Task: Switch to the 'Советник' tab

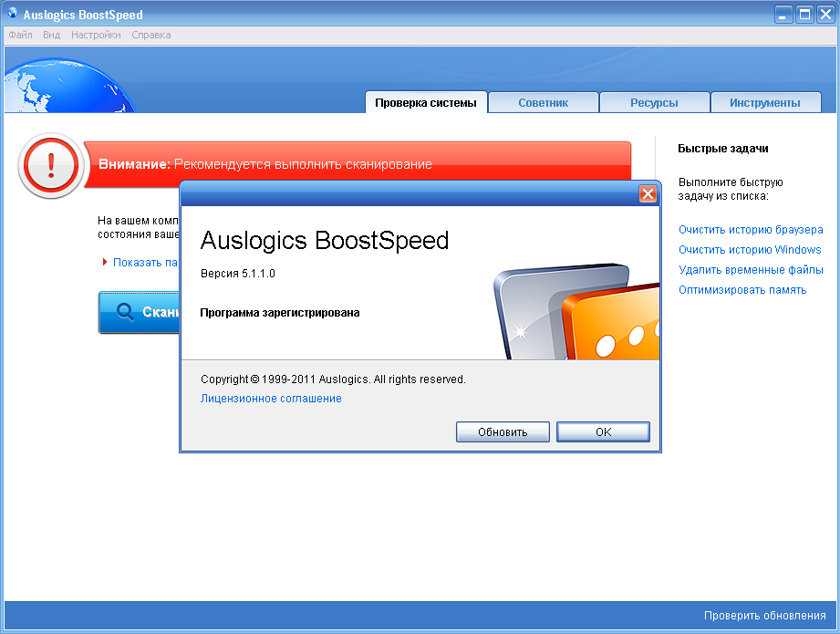Action: (543, 102)
